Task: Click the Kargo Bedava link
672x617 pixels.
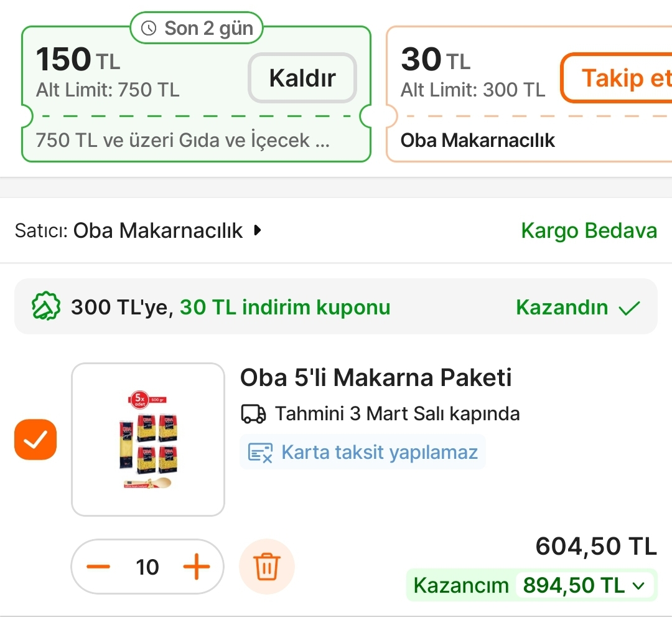Action: [x=589, y=230]
